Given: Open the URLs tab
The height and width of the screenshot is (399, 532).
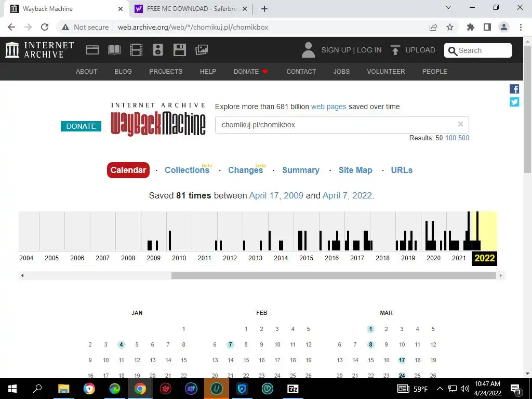Looking at the screenshot, I should (402, 170).
